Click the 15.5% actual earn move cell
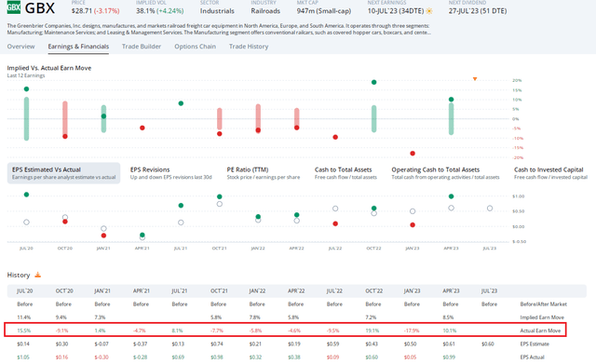Image resolution: width=596 pixels, height=364 pixels. tap(23, 330)
